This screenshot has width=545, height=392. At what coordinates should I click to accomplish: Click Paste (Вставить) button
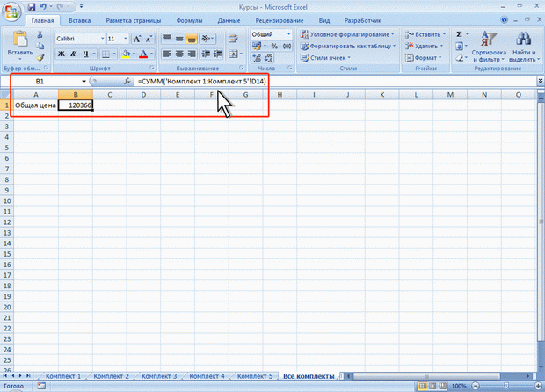[x=17, y=44]
